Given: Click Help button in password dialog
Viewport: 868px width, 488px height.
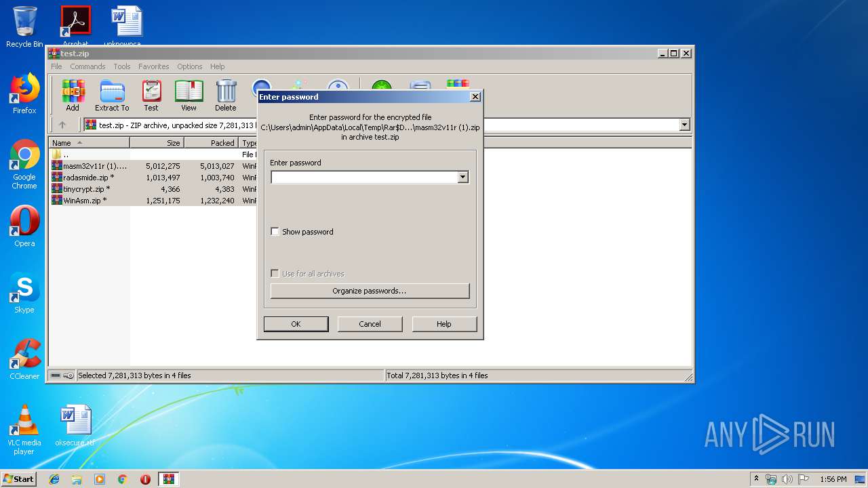Looking at the screenshot, I should (443, 324).
